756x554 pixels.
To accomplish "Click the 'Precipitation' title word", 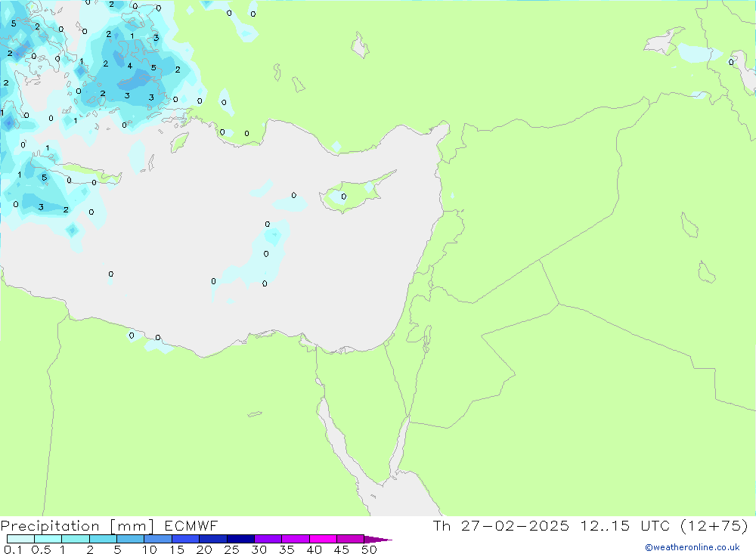I will (x=50, y=526).
